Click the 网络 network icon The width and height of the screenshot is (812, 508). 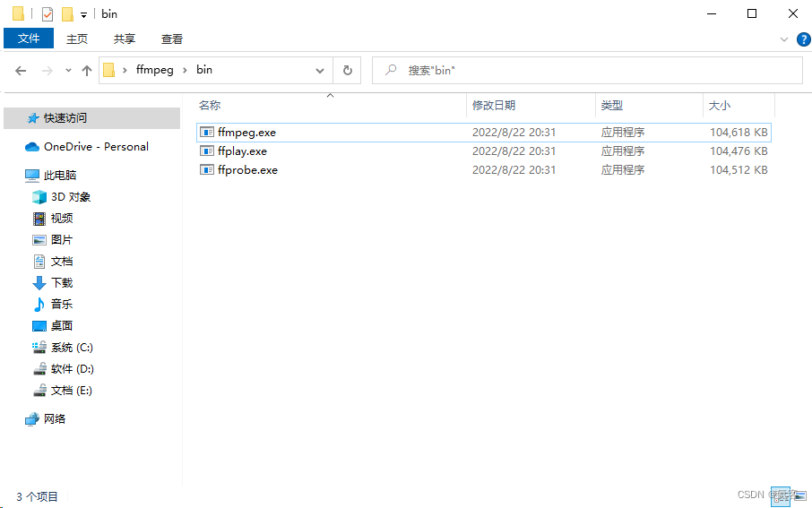32,419
